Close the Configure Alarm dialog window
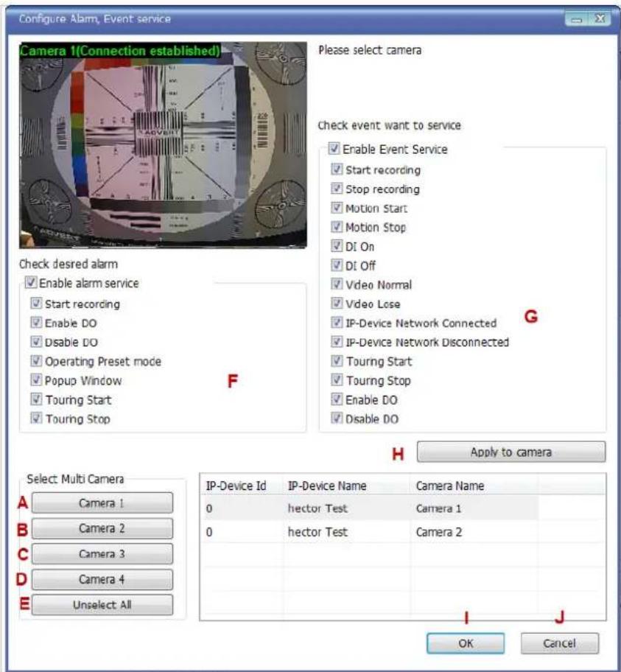The image size is (621, 672). pos(599,19)
